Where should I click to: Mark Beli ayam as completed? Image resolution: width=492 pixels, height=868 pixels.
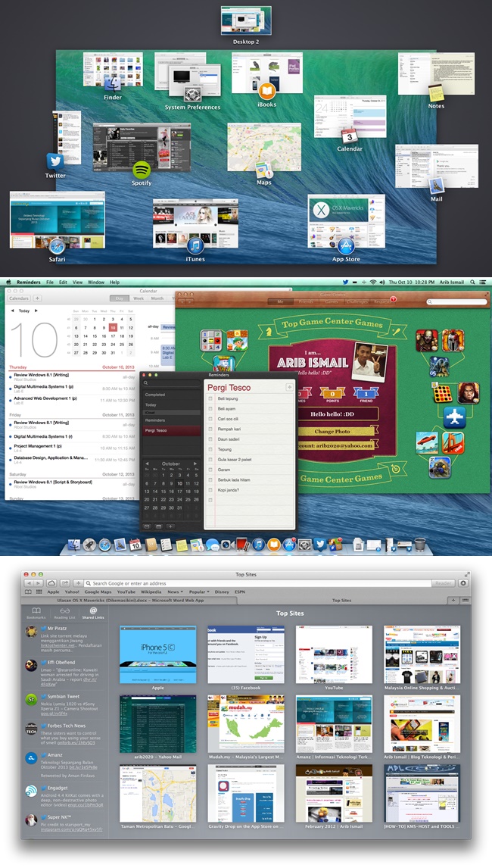coord(210,408)
